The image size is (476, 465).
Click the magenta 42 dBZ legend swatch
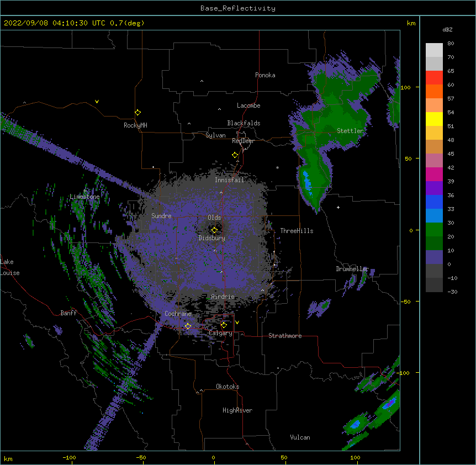coord(434,174)
